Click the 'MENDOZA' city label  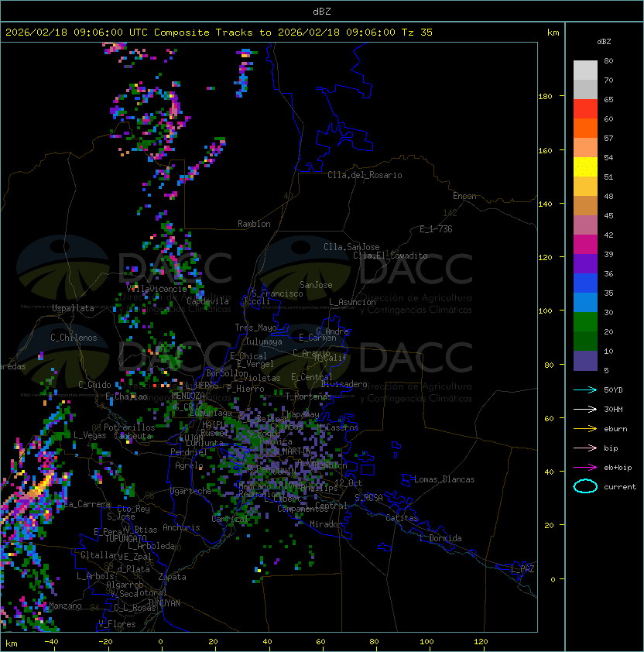pos(188,395)
